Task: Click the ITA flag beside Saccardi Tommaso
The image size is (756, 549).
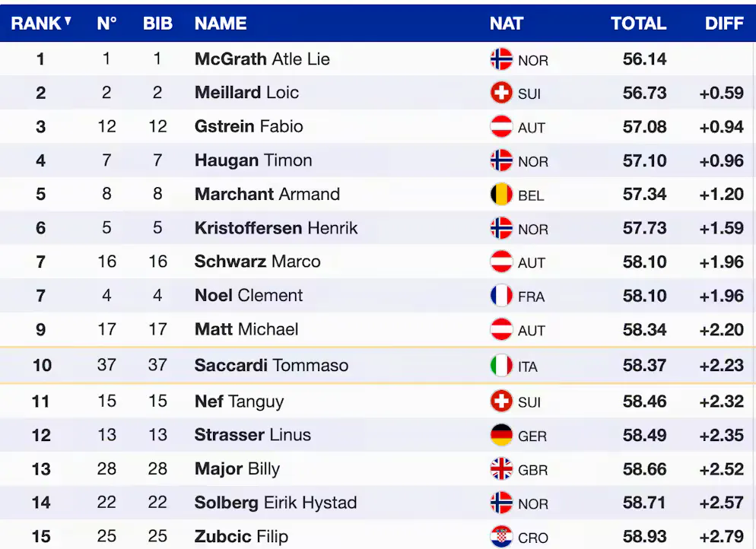Action: [x=501, y=365]
